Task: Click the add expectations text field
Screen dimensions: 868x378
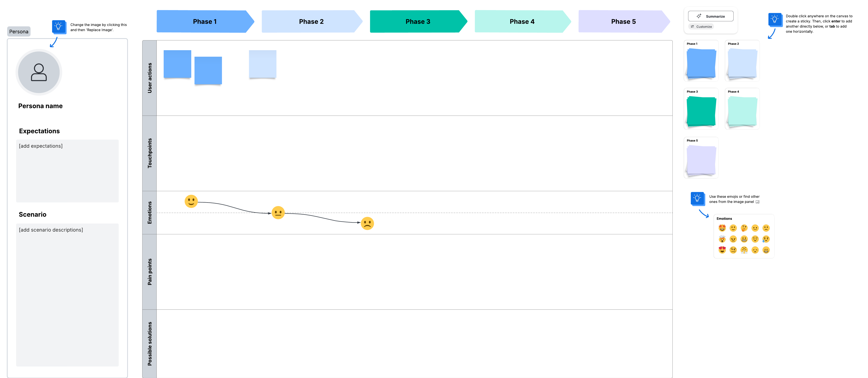Action: click(67, 171)
